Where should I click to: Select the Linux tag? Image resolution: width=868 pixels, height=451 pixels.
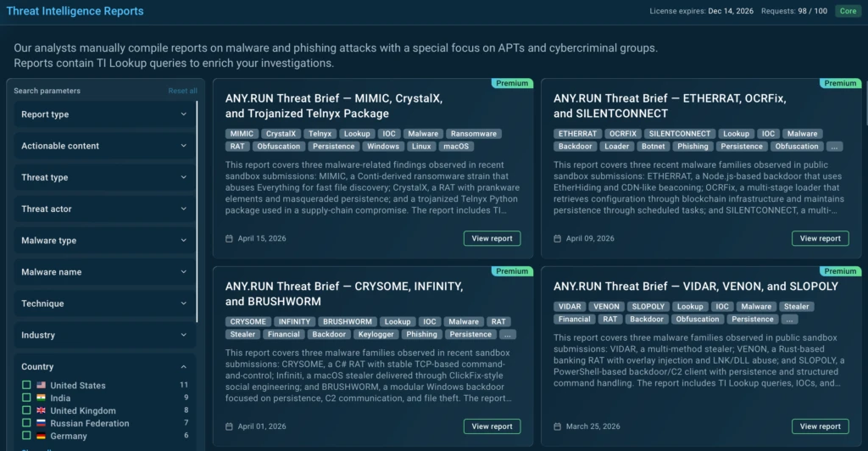click(421, 147)
